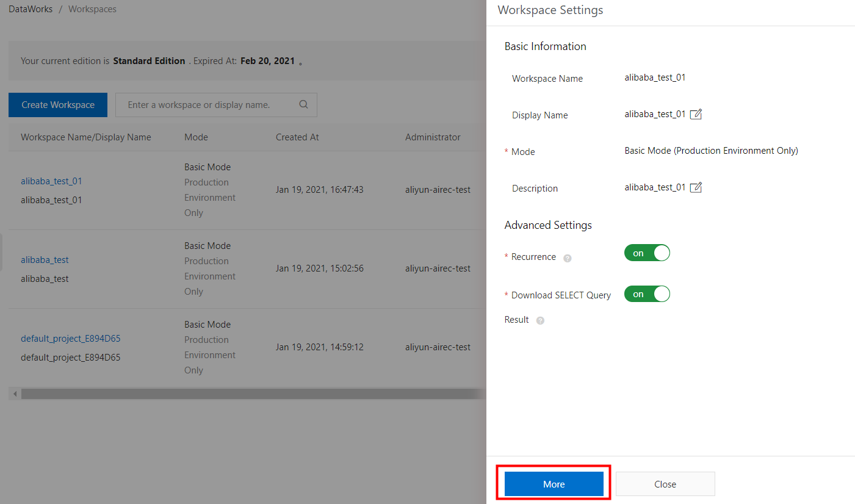Click display name default_project_E894D65 below link

point(70,358)
